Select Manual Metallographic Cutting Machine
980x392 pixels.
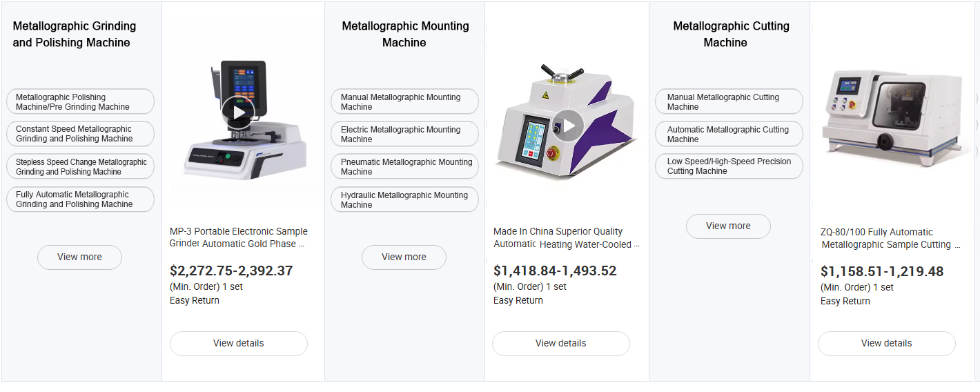click(x=729, y=102)
